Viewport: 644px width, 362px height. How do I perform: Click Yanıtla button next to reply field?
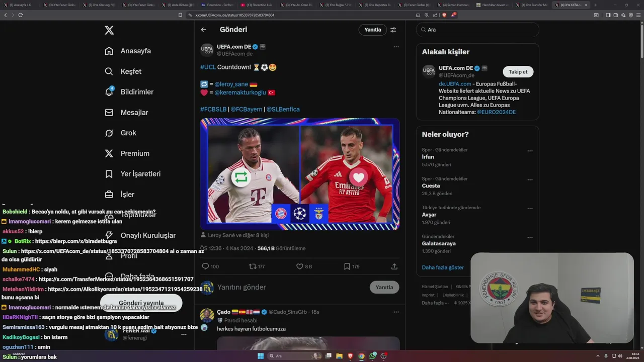(384, 287)
